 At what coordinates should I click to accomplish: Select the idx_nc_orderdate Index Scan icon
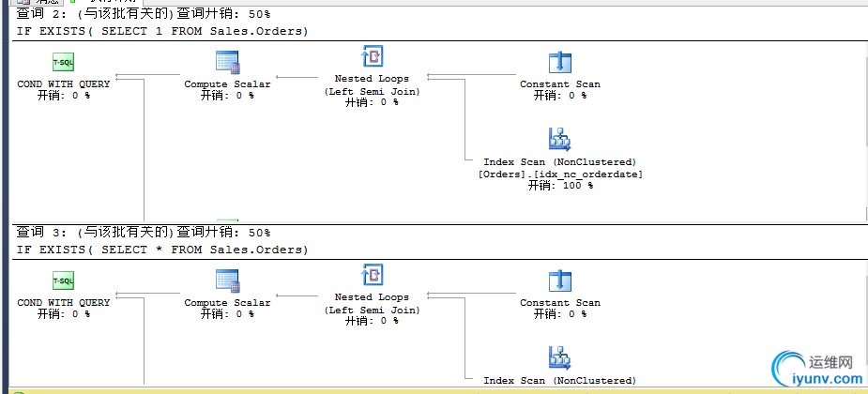pos(559,140)
